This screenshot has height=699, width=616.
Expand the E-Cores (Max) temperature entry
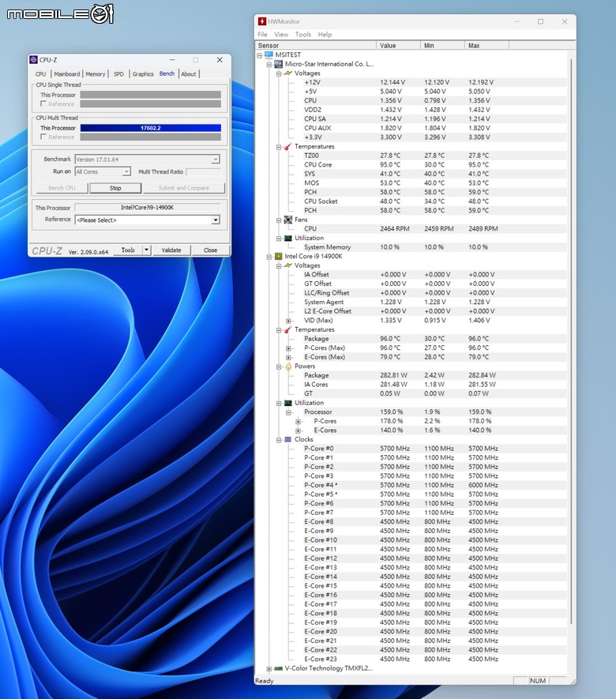tap(289, 358)
